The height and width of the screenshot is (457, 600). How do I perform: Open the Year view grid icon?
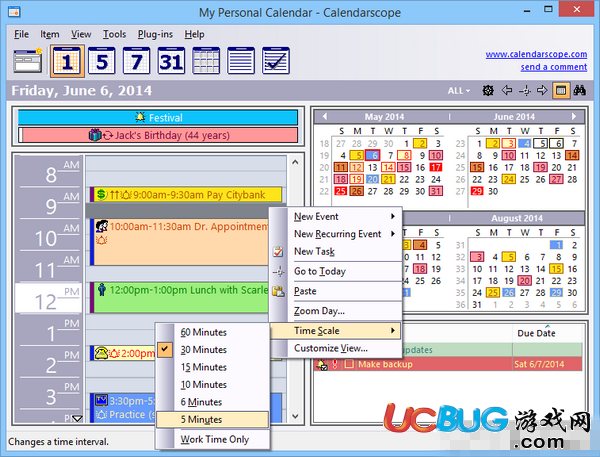click(206, 61)
